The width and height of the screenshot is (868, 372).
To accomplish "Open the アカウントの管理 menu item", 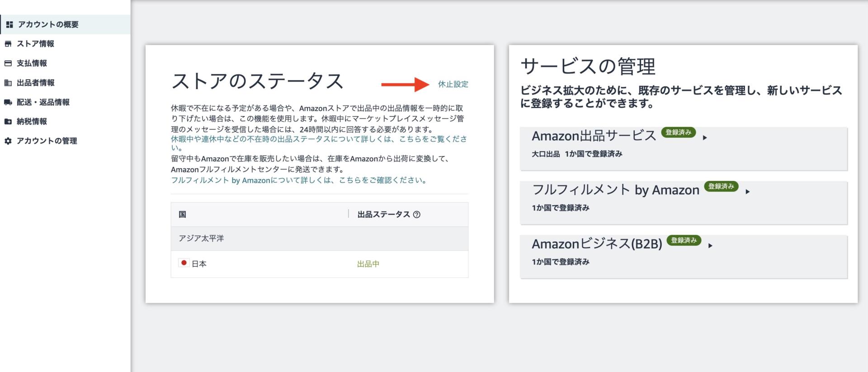I will [x=47, y=141].
